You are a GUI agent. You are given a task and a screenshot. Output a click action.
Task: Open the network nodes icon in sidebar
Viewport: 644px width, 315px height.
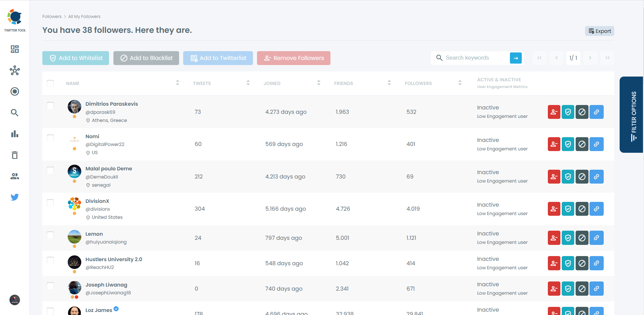(x=15, y=70)
